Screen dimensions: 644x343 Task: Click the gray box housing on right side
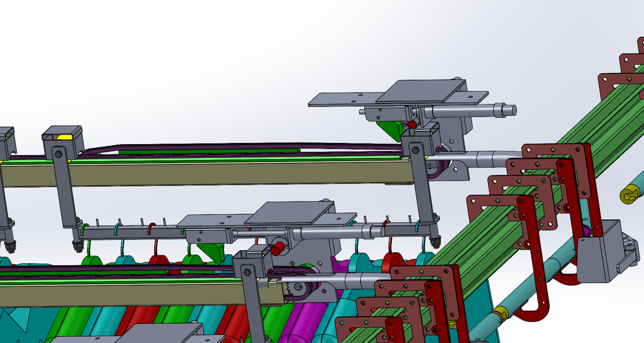(x=601, y=252)
